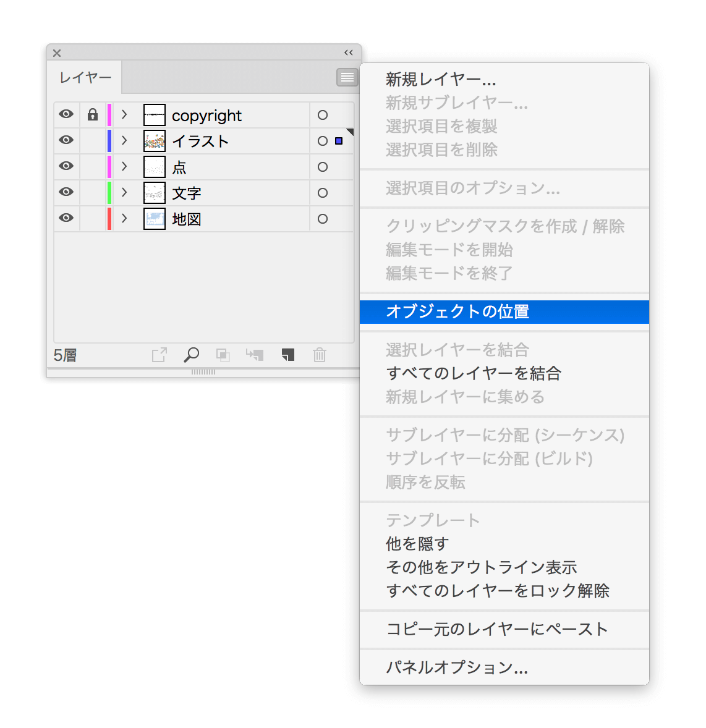
Task: Click the Make/Release Clipping Mask icon
Action: coord(223,355)
